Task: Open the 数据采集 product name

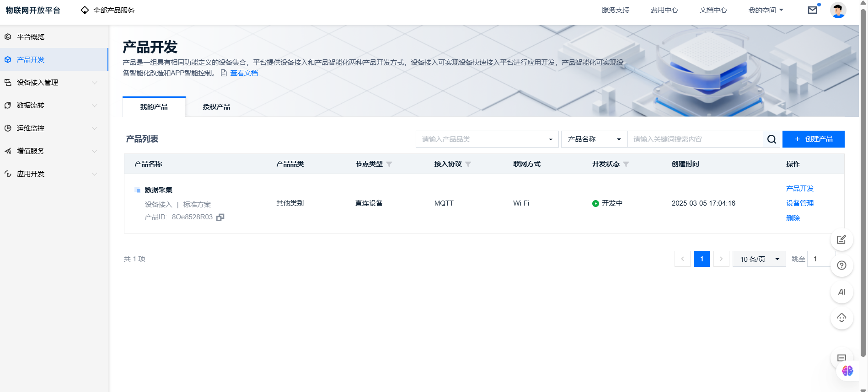Action: (158, 190)
